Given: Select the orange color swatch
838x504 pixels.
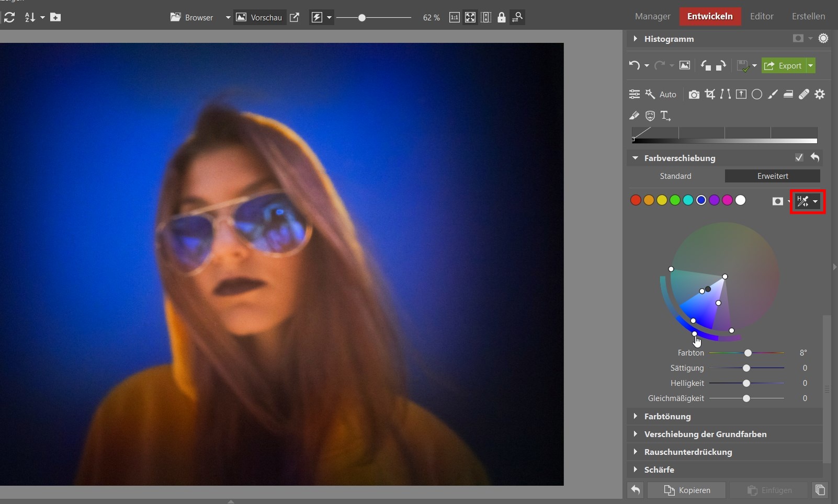Looking at the screenshot, I should [649, 200].
